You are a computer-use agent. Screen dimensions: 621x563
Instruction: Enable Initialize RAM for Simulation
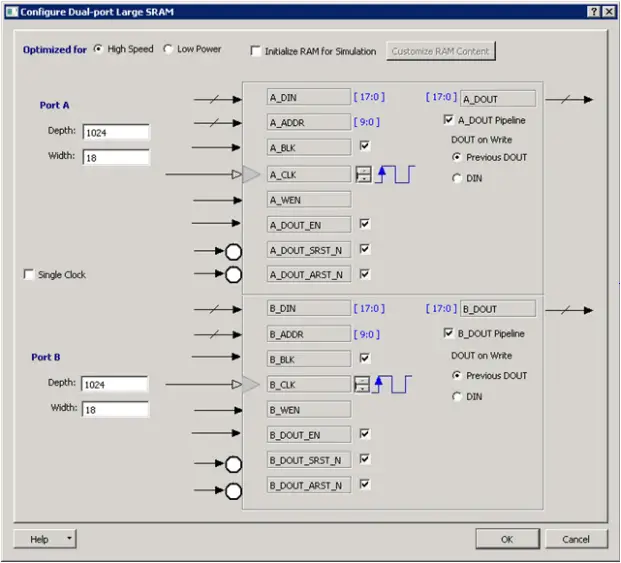[256, 51]
